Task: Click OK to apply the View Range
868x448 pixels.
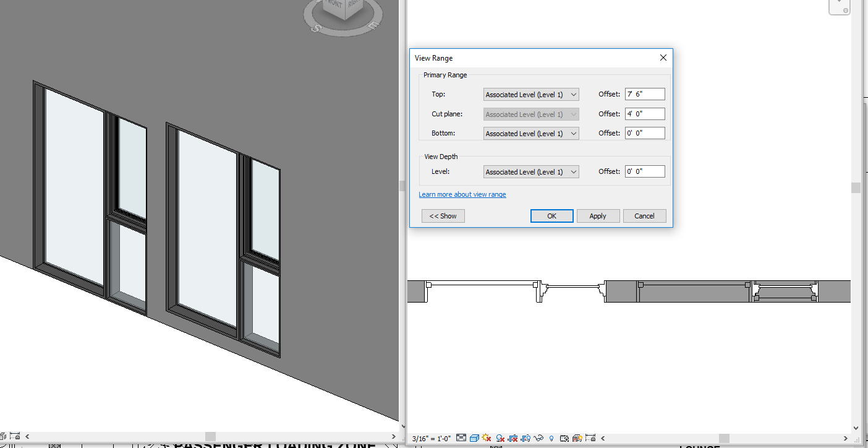Action: pos(551,215)
